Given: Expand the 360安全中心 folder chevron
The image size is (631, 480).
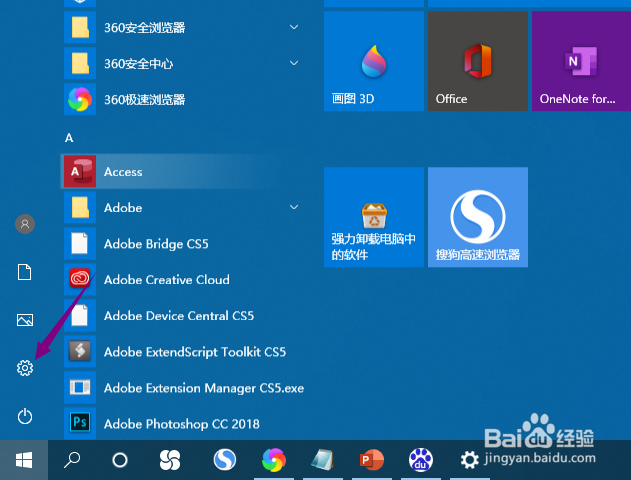Looking at the screenshot, I should tap(294, 63).
